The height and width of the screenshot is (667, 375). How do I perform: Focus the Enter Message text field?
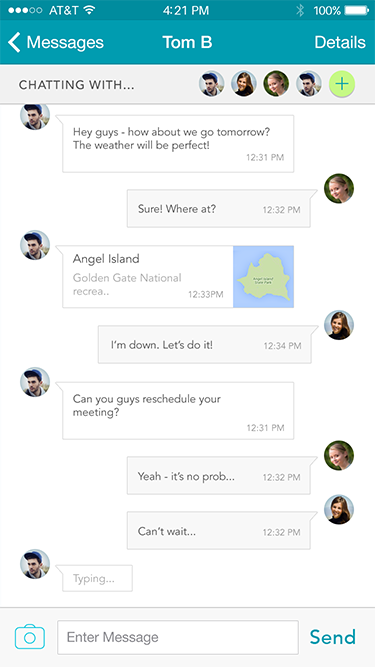[178, 637]
